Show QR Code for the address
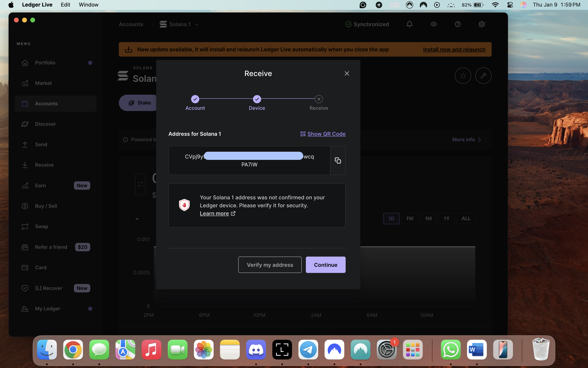Screen dimensions: 588x368 point(326,134)
